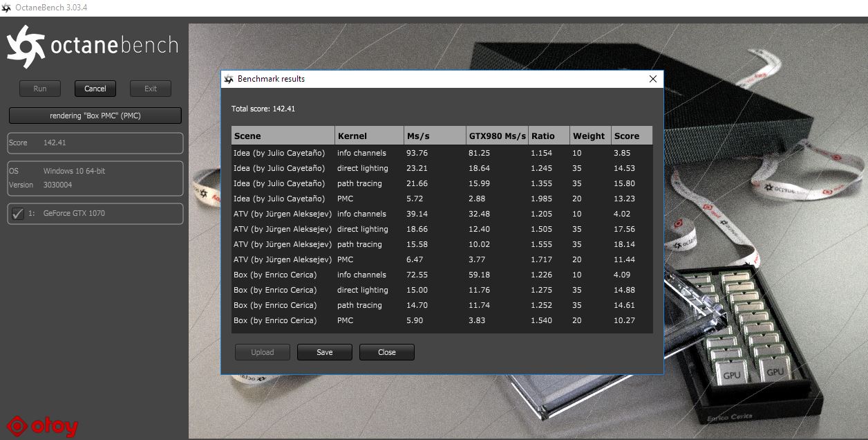Click the otoy logo
The height and width of the screenshot is (440, 868).
click(x=42, y=426)
